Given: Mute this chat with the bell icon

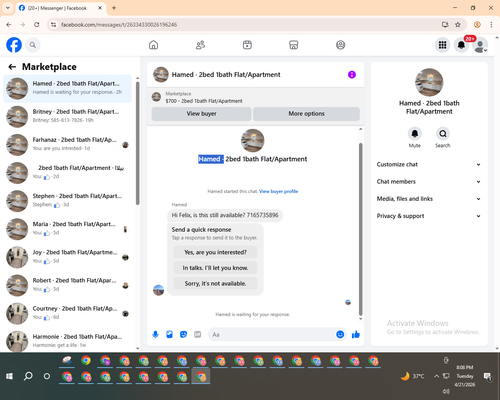Looking at the screenshot, I should [x=415, y=134].
